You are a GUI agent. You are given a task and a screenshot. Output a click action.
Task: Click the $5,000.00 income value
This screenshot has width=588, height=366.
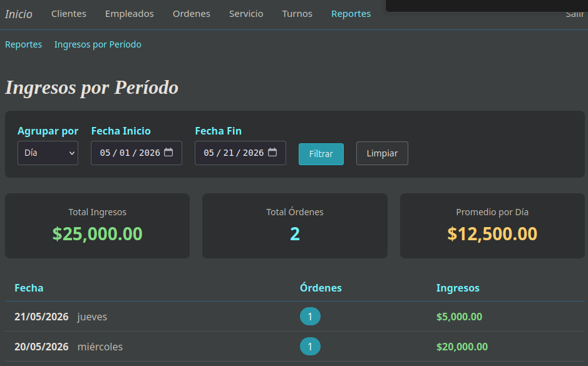click(x=460, y=317)
